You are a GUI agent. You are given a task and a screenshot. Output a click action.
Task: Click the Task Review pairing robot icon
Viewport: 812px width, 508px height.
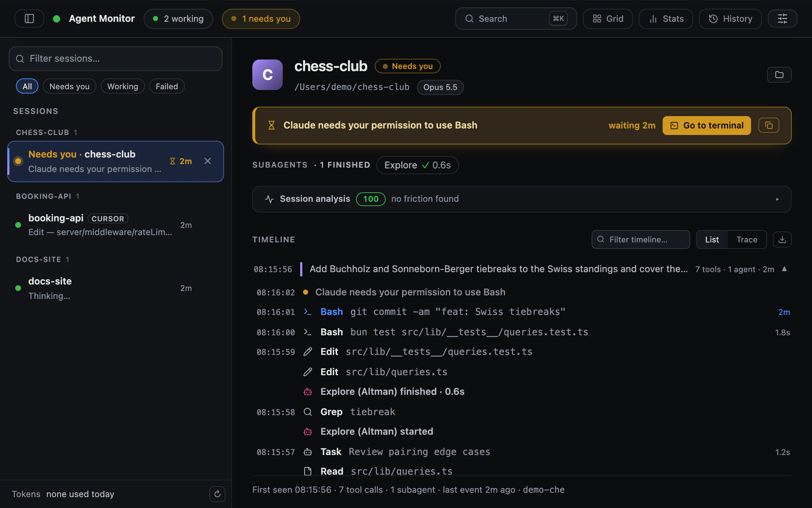(308, 452)
